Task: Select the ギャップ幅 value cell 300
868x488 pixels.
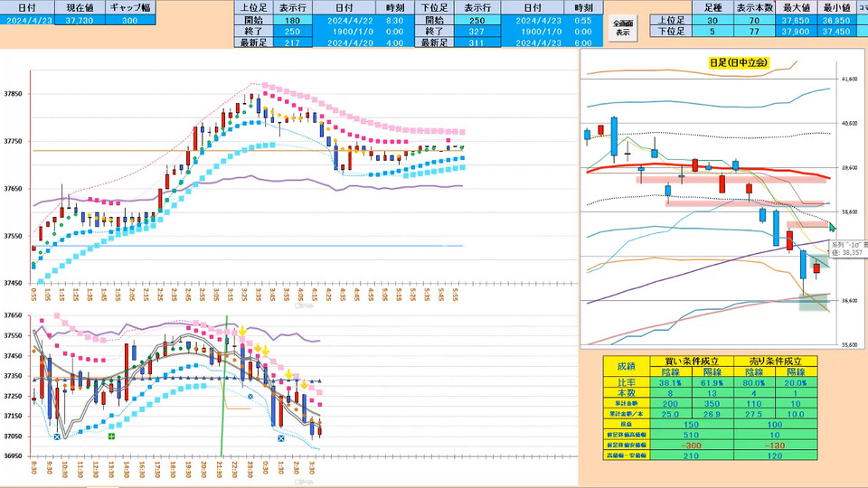Action: point(129,20)
